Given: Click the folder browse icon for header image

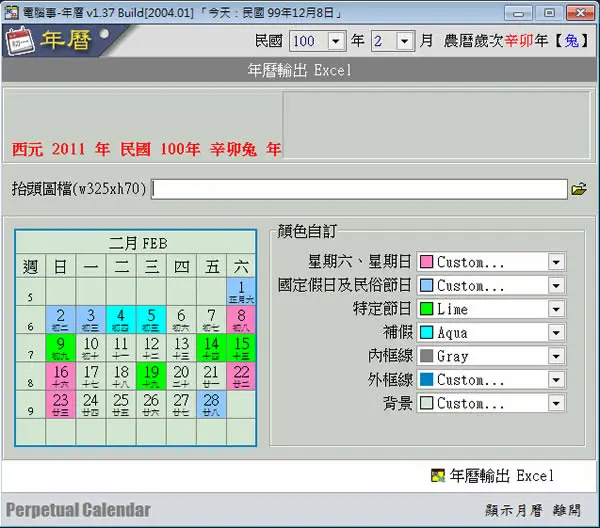Looking at the screenshot, I should (579, 189).
